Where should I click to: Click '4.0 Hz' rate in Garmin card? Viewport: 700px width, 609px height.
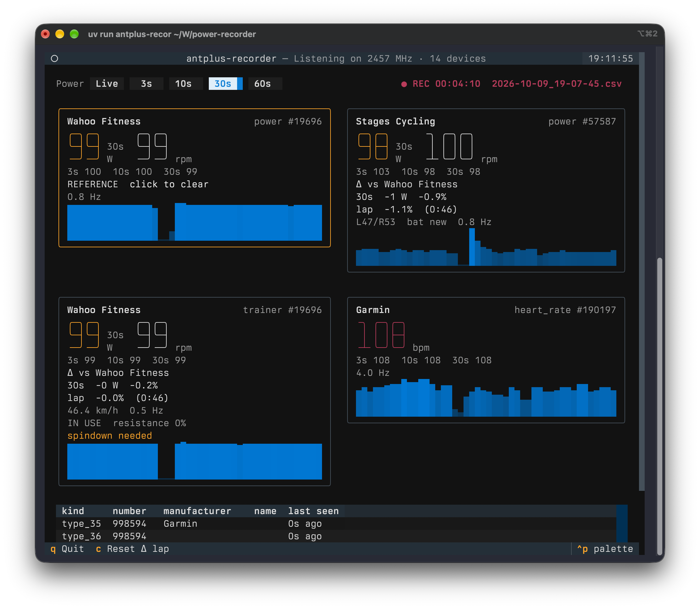(x=373, y=372)
